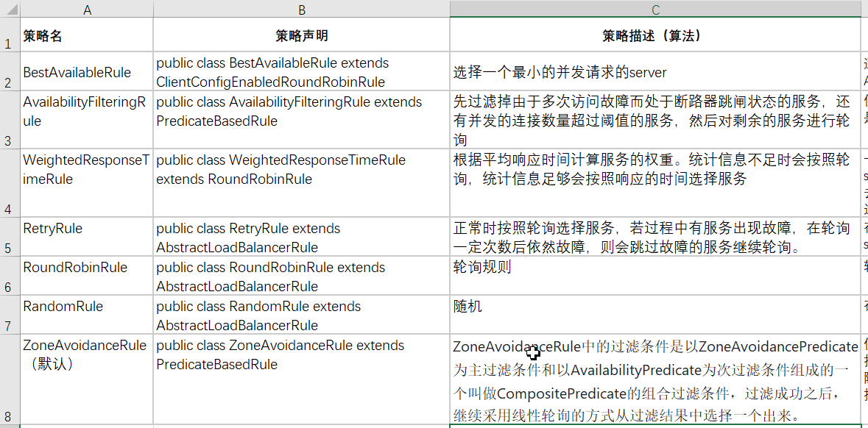This screenshot has width=868, height=428.
Task: Click the 策略描述（算法） header cell
Action: pyautogui.click(x=654, y=35)
